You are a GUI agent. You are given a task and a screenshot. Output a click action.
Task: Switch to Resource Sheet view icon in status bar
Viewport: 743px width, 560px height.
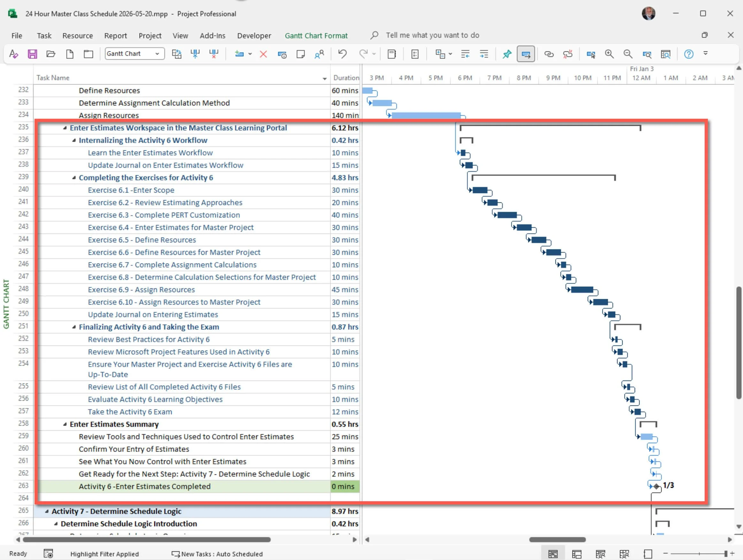coord(624,554)
